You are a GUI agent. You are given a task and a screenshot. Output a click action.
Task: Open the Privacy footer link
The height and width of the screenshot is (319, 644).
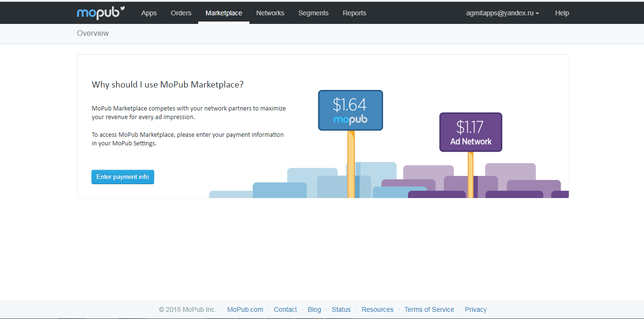[x=475, y=309]
